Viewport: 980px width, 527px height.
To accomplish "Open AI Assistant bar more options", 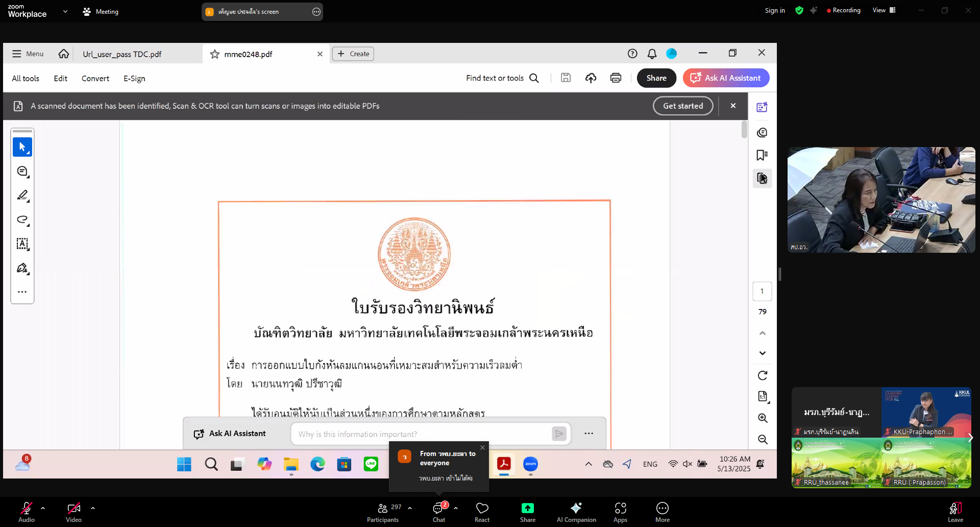I will point(589,434).
